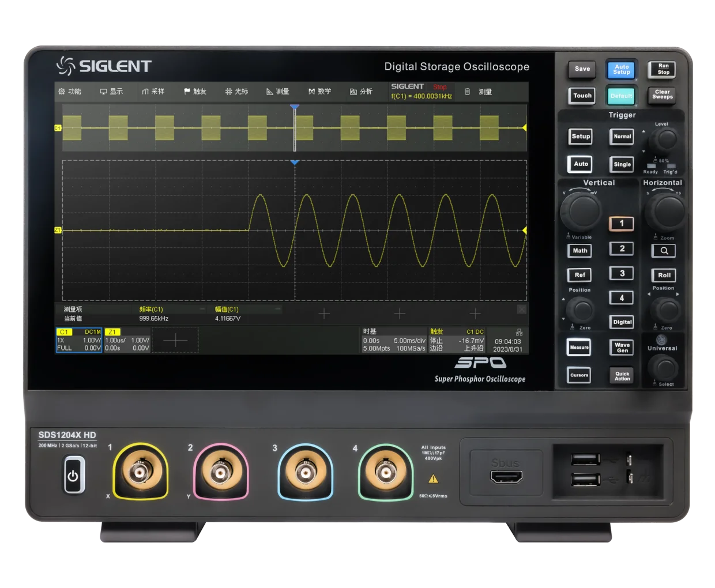
Task: Toggle the Roll mode button
Action: click(664, 275)
